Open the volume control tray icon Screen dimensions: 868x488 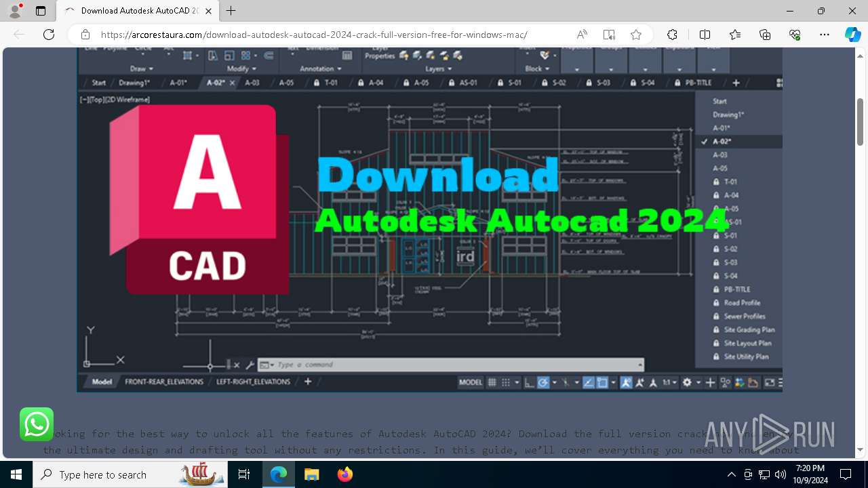coord(780,474)
